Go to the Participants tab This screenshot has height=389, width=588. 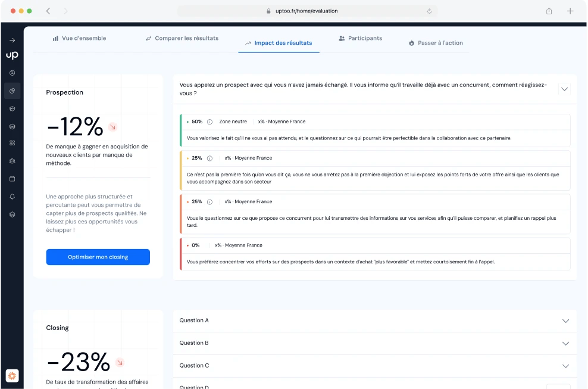(x=361, y=38)
